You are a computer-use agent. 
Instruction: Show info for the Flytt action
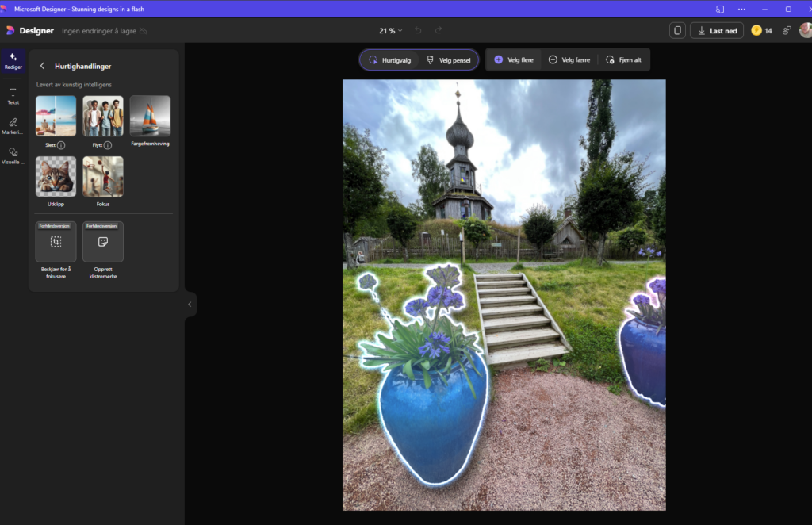point(108,145)
